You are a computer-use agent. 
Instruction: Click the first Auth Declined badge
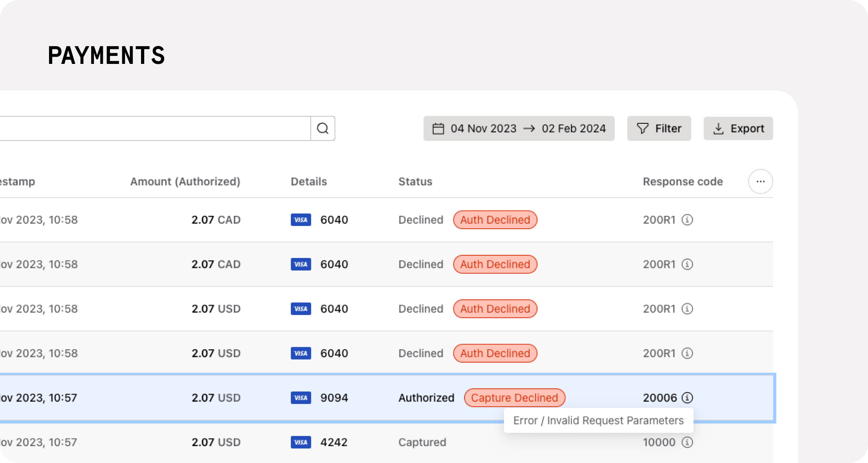495,220
